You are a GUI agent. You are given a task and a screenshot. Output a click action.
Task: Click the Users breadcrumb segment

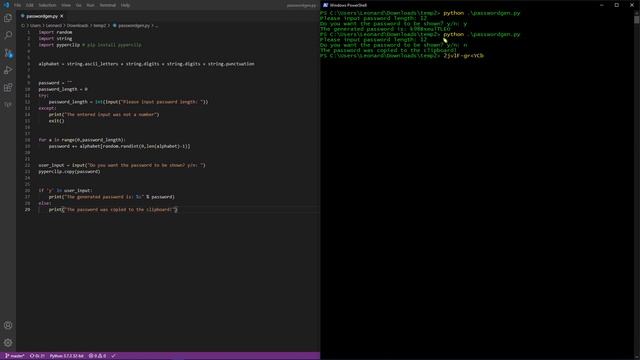coord(36,26)
